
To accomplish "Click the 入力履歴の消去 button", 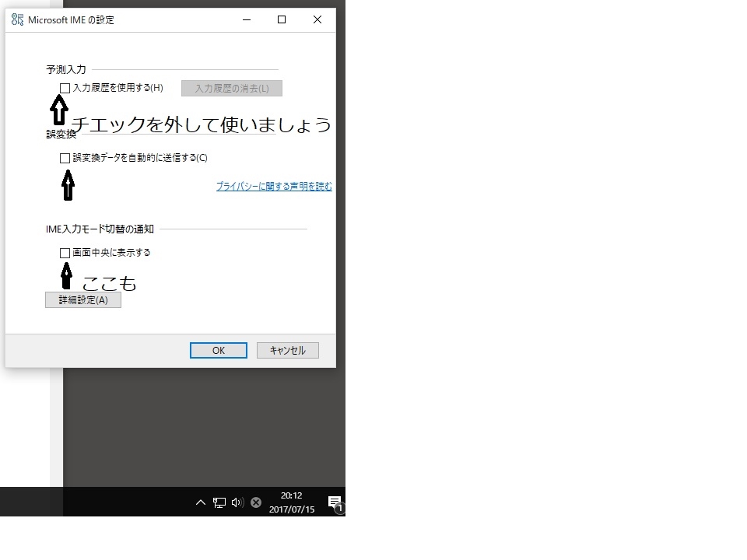I will tap(232, 88).
